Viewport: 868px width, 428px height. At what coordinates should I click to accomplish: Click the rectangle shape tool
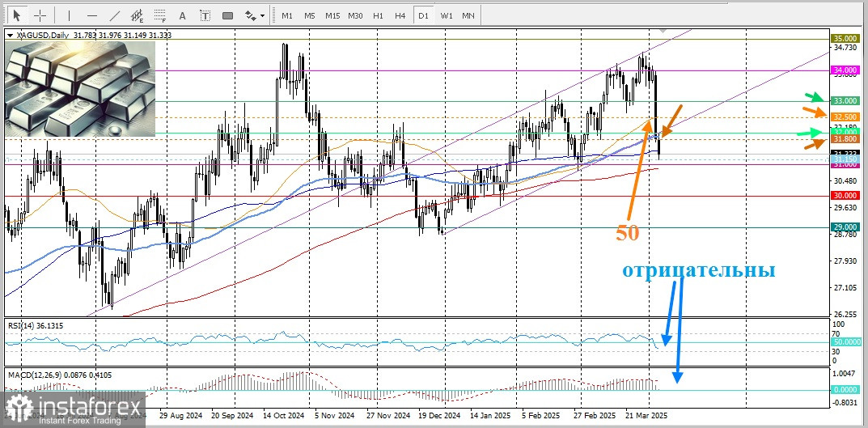227,15
